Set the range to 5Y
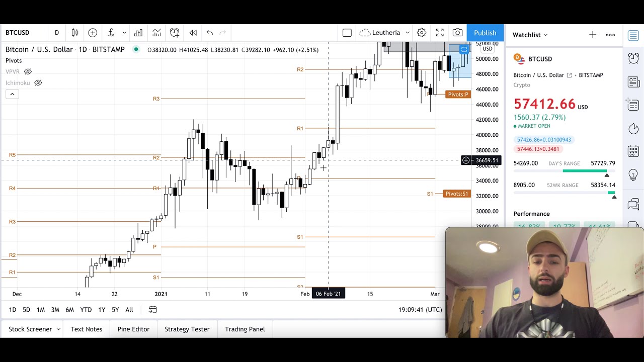This screenshot has width=644, height=362. coord(115,310)
